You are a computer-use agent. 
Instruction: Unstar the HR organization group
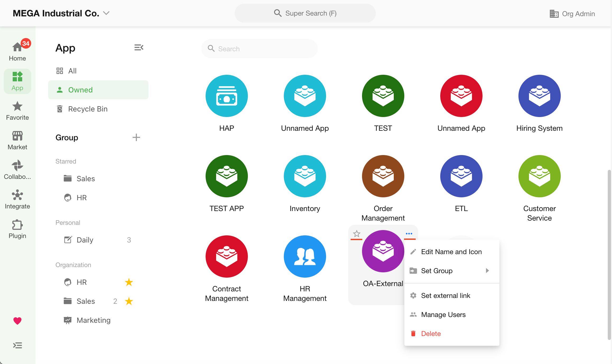(129, 282)
